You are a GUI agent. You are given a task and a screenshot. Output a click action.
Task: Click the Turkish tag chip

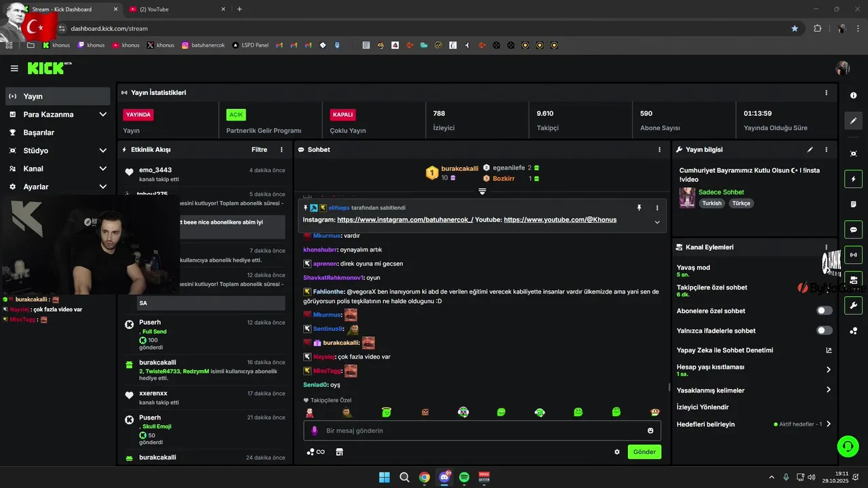tap(712, 203)
